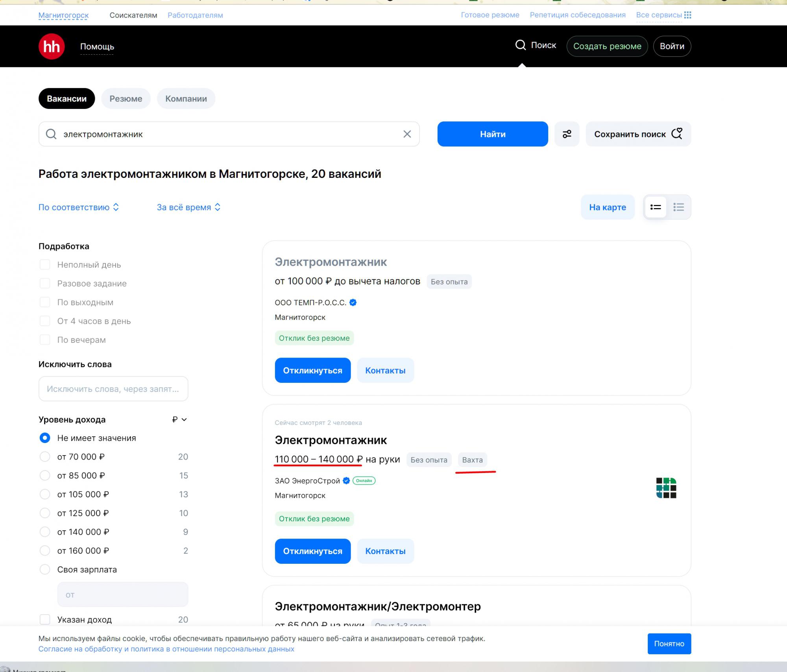Open the ₽ currency dropdown
Image resolution: width=787 pixels, height=672 pixels.
click(179, 419)
